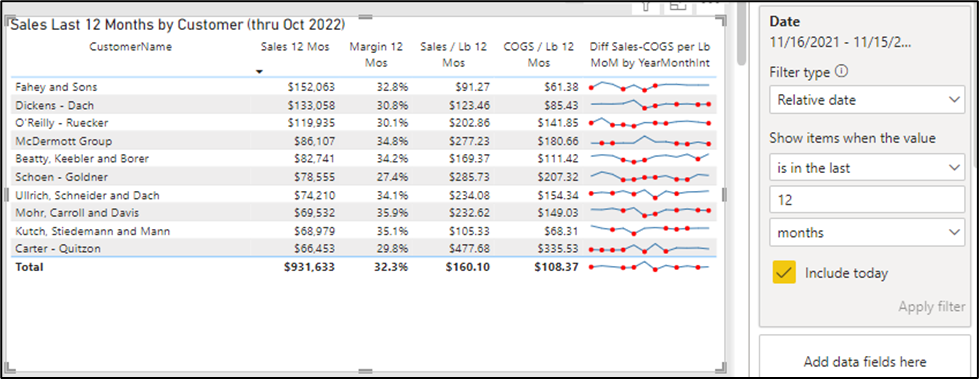Click the $108.37 total COGS per Lb
Viewport: 979px width, 379px height.
(556, 267)
